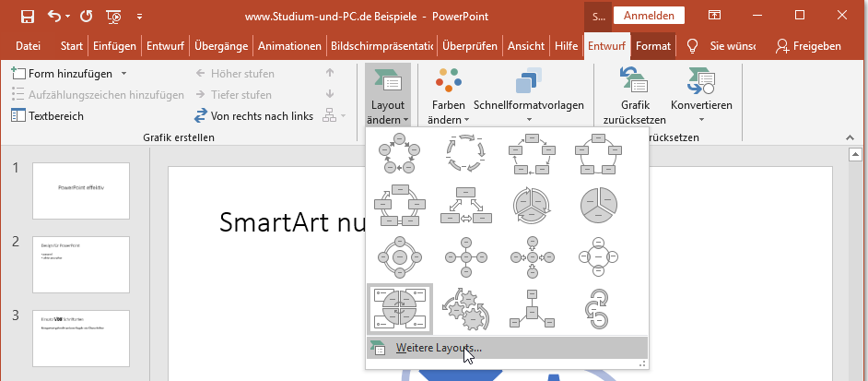Click the Layout ändern button
Viewport: 868px width, 381px height.
coord(388,94)
